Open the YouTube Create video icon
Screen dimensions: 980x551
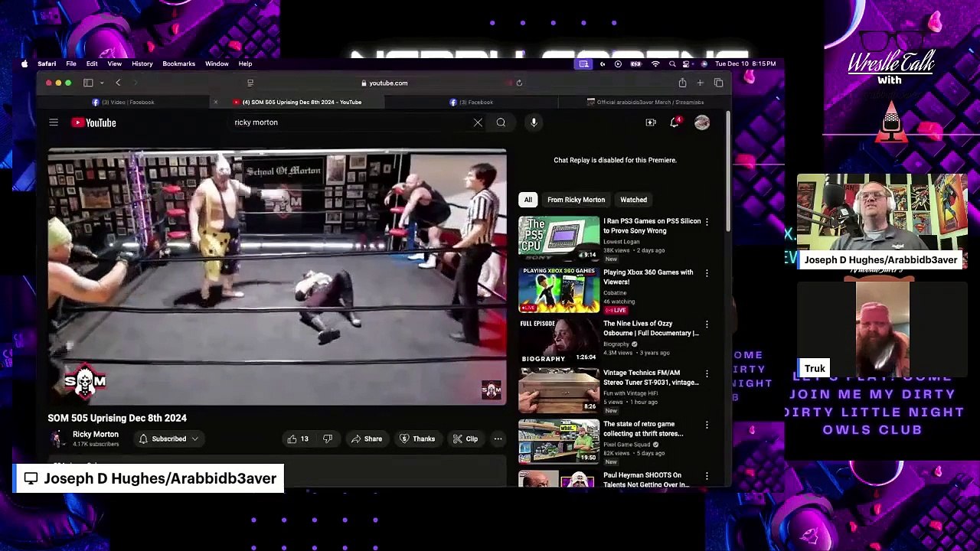(651, 122)
